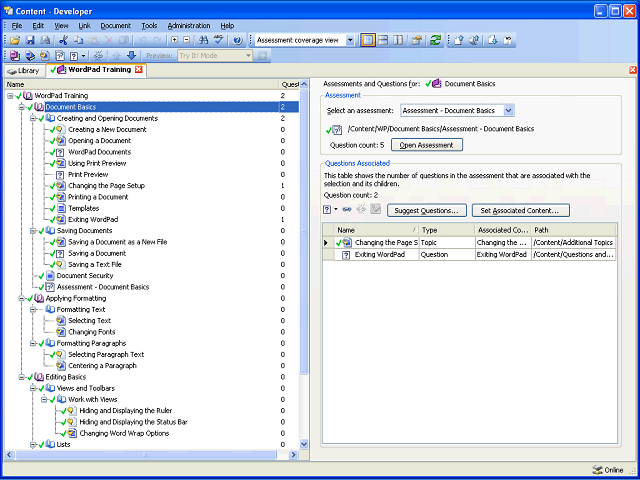Select the Exiting WordPad question row in table
This screenshot has height=480, width=640.
click(469, 255)
